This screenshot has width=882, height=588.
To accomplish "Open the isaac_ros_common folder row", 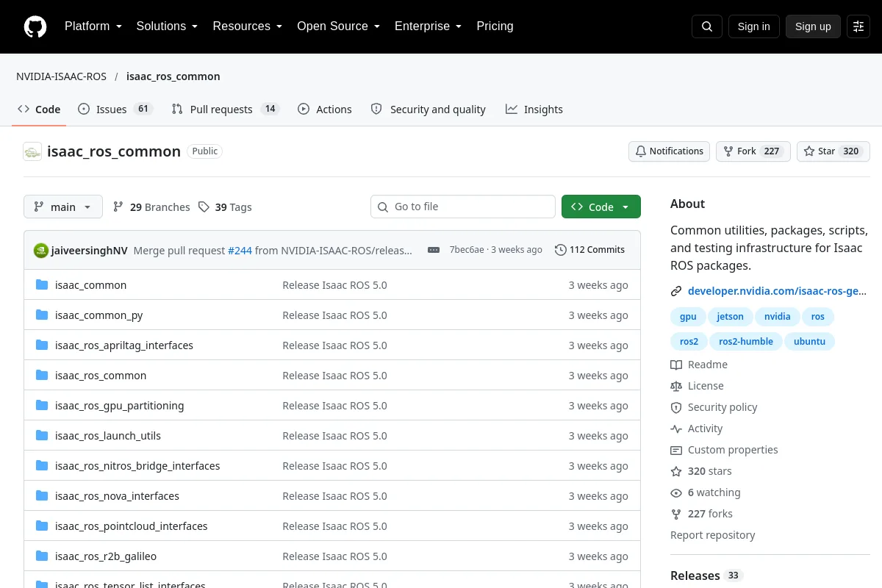I will [332, 376].
